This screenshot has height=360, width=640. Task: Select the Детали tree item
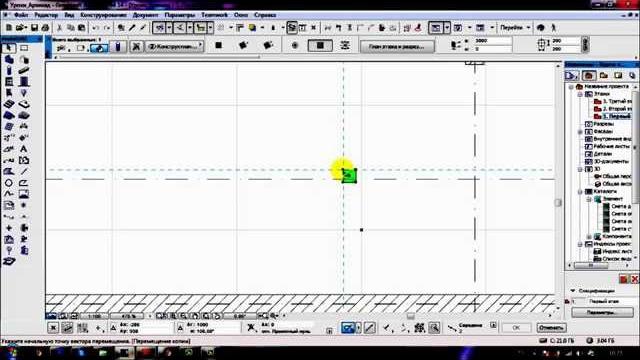pyautogui.click(x=602, y=154)
